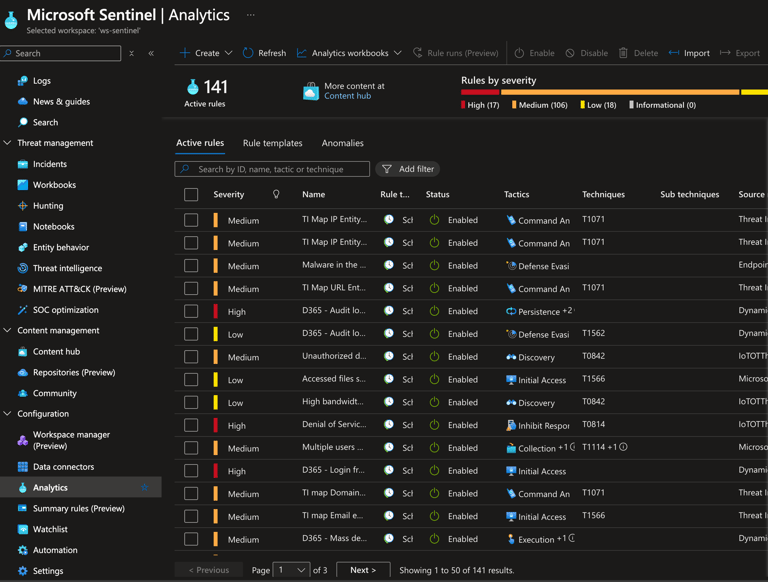Switch to Rule templates tab
Viewport: 768px width, 582px height.
tap(272, 143)
